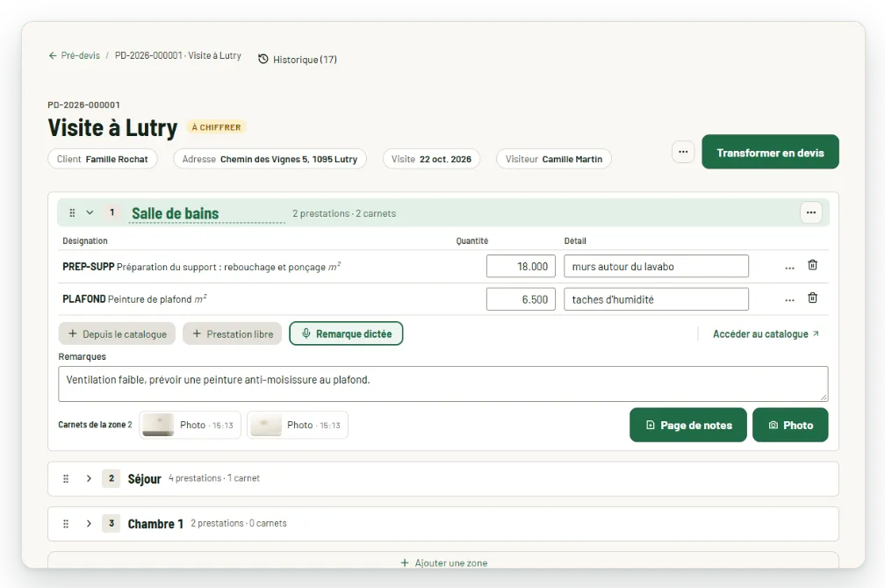This screenshot has width=885, height=588.
Task: Edit detail 'murs autour du lavabo'
Action: 656,266
